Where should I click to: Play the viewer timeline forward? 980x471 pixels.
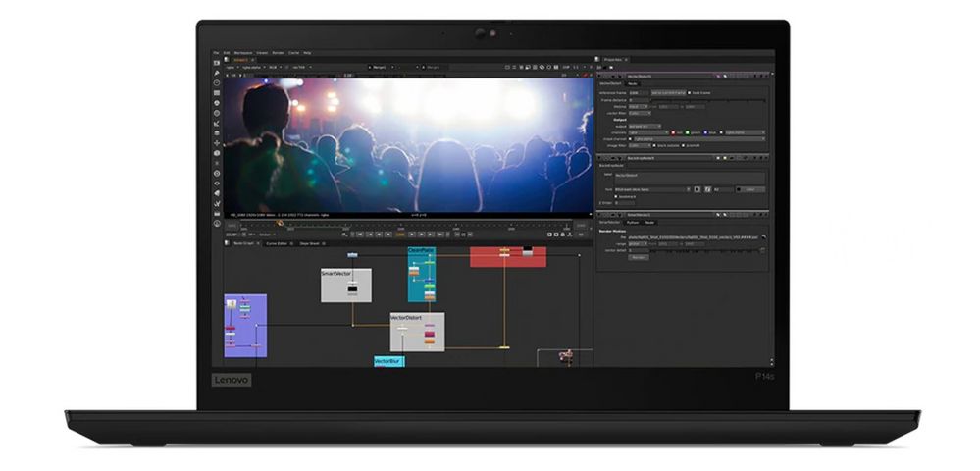coord(412,234)
